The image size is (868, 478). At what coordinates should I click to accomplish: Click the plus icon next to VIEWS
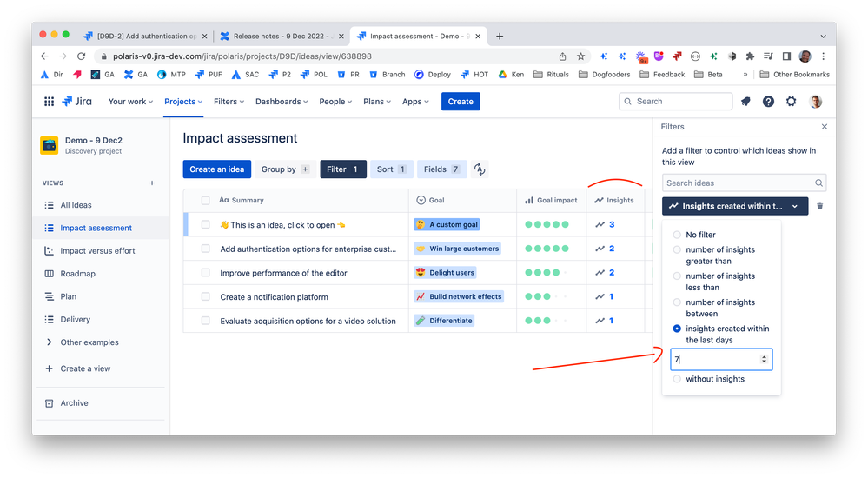(152, 183)
